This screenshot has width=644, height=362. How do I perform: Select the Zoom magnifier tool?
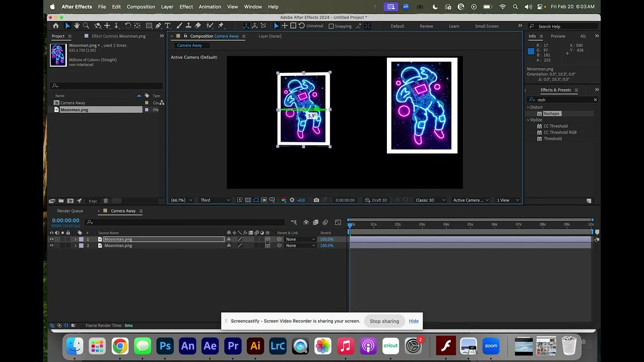click(86, 26)
